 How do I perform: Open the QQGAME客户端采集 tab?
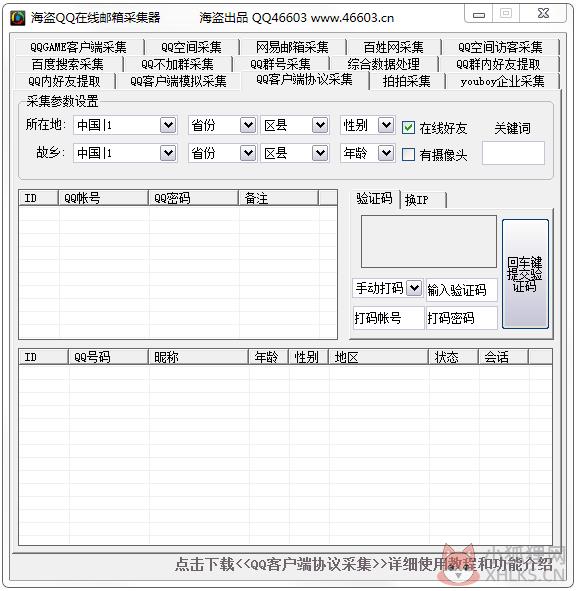click(x=78, y=47)
